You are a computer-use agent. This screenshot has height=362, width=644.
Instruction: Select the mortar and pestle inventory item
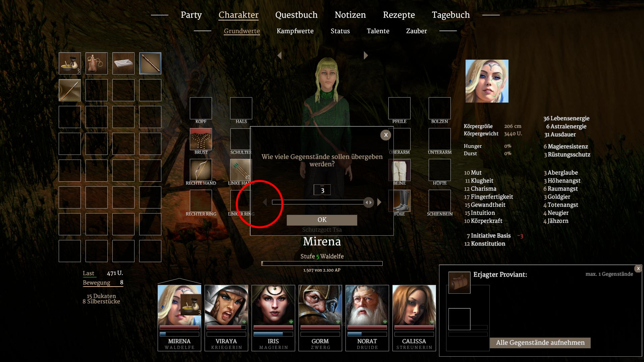point(70,63)
